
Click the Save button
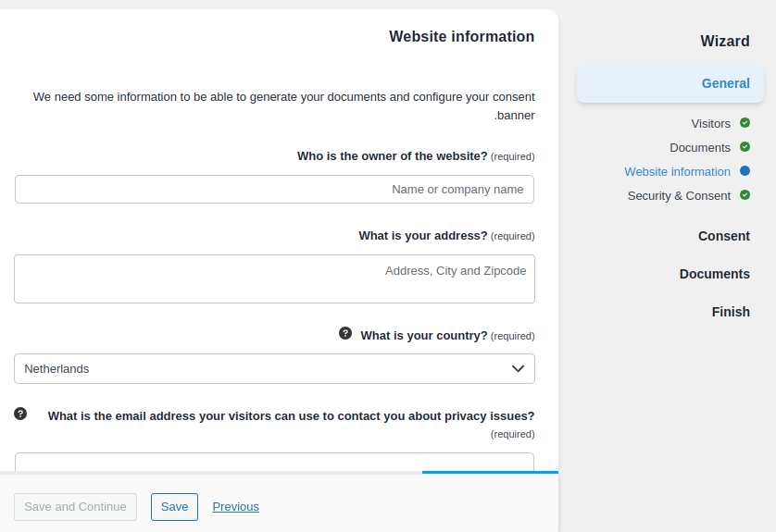pos(174,506)
